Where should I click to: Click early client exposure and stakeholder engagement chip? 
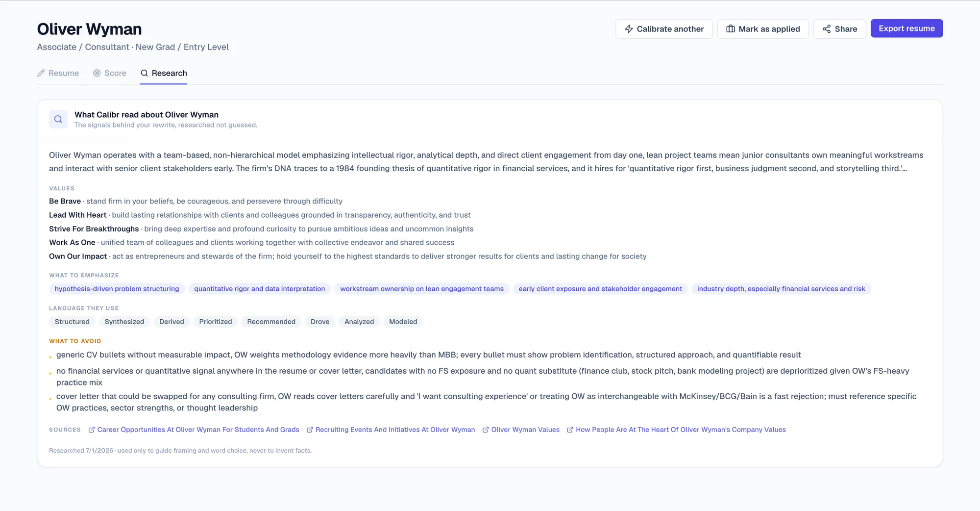tap(600, 289)
